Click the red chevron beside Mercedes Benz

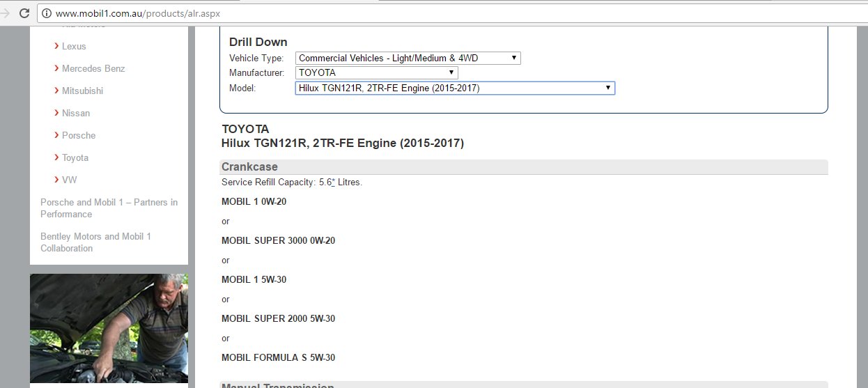coord(56,68)
